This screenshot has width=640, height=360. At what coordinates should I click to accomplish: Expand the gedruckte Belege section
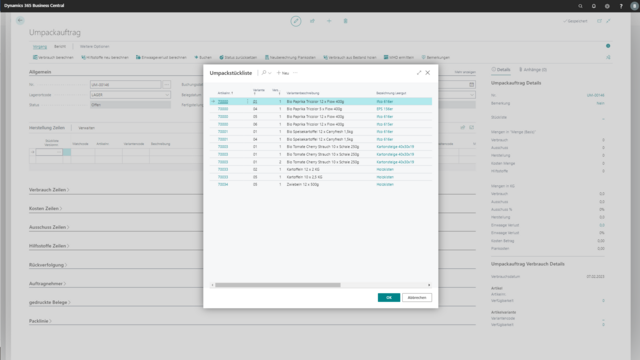(50, 302)
